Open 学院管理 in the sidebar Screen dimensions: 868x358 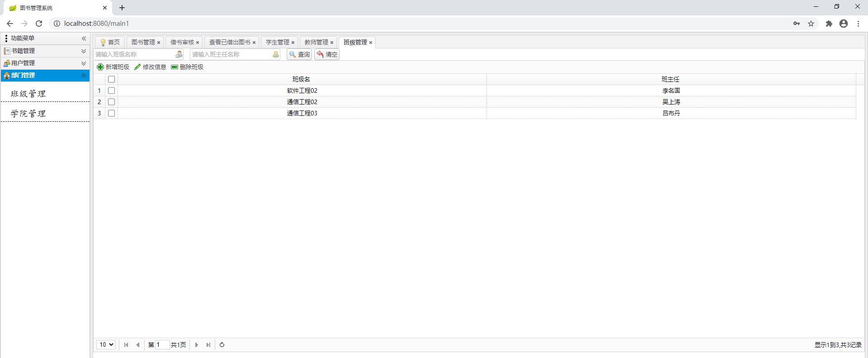click(28, 114)
